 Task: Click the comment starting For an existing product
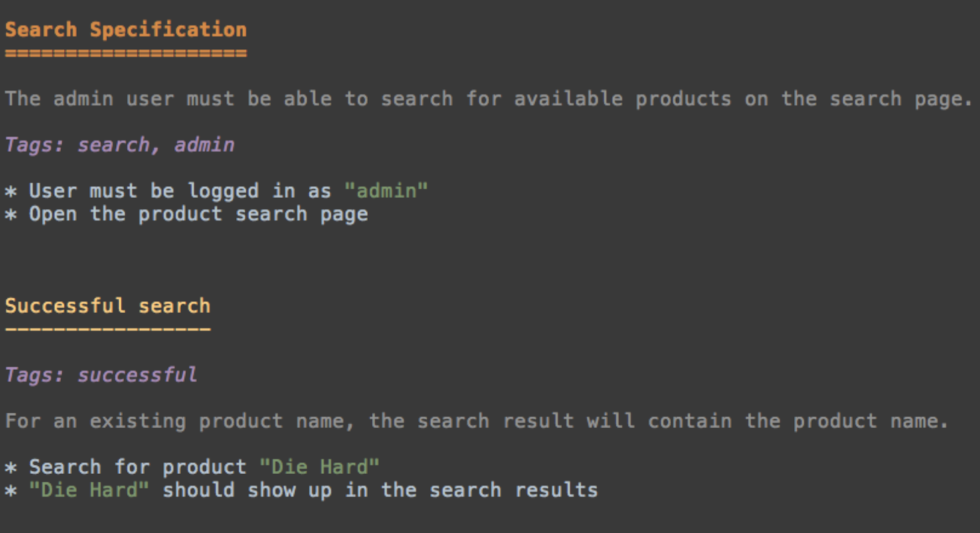tap(477, 421)
